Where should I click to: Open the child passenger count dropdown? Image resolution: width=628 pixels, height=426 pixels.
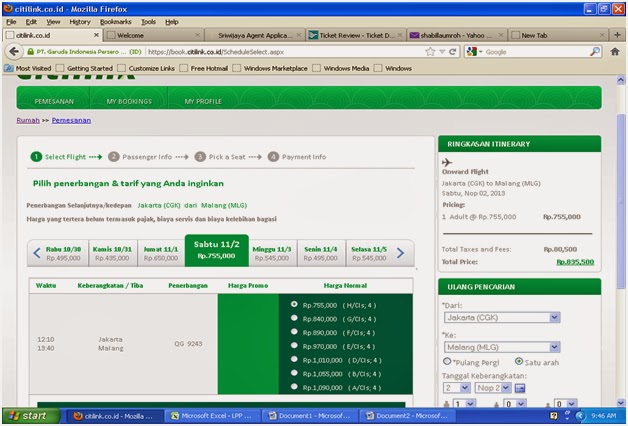pos(514,404)
